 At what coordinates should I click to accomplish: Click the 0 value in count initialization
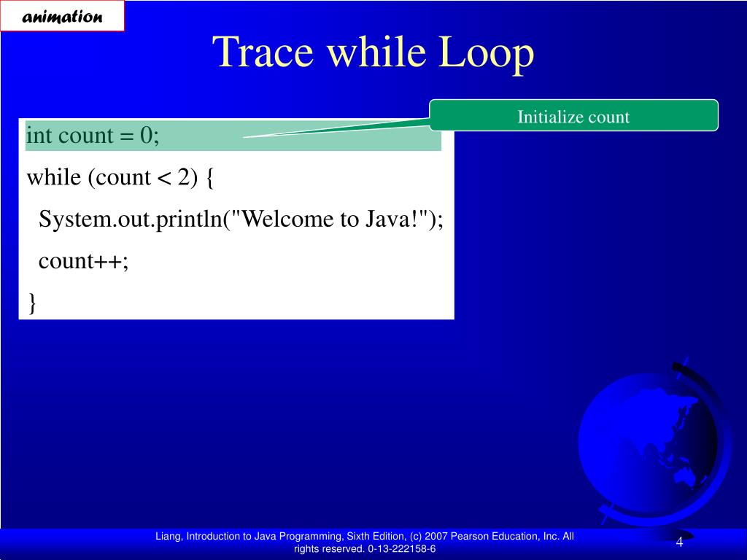145,136
